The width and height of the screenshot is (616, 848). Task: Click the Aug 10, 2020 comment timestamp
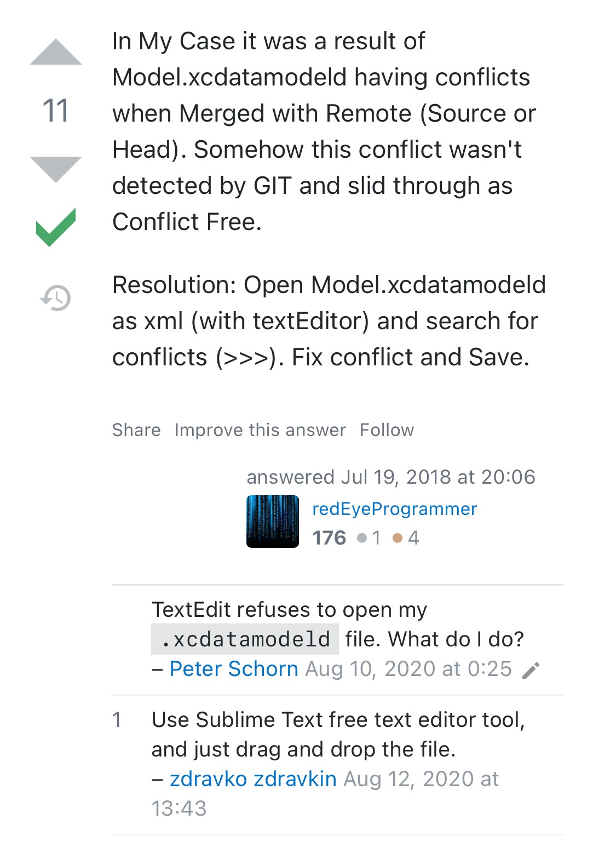pyautogui.click(x=408, y=669)
